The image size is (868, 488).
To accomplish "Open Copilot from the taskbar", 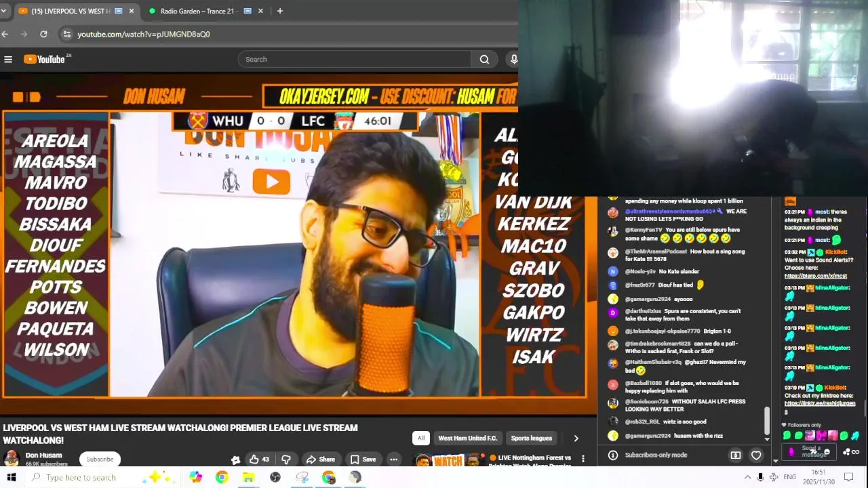I will (195, 477).
